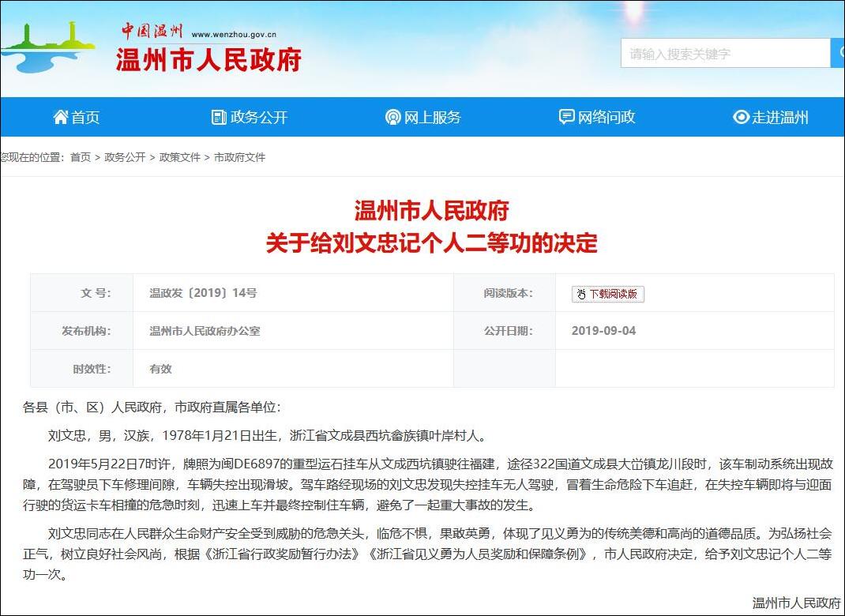Screen dimensions: 845x616
Task: Click the 下载阅读版 download button
Action: pos(608,295)
